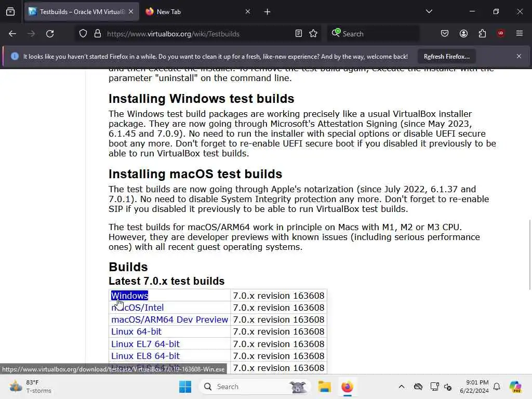Screen dimensions: 532x399
Task: Close the New Tab tab
Action: [248, 11]
